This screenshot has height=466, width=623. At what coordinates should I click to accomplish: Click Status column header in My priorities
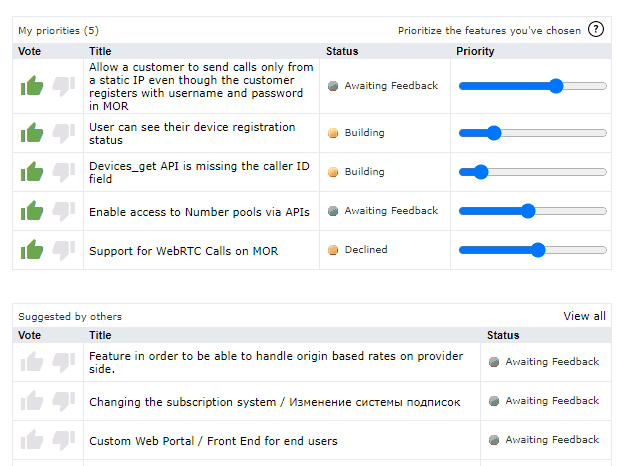(x=341, y=50)
